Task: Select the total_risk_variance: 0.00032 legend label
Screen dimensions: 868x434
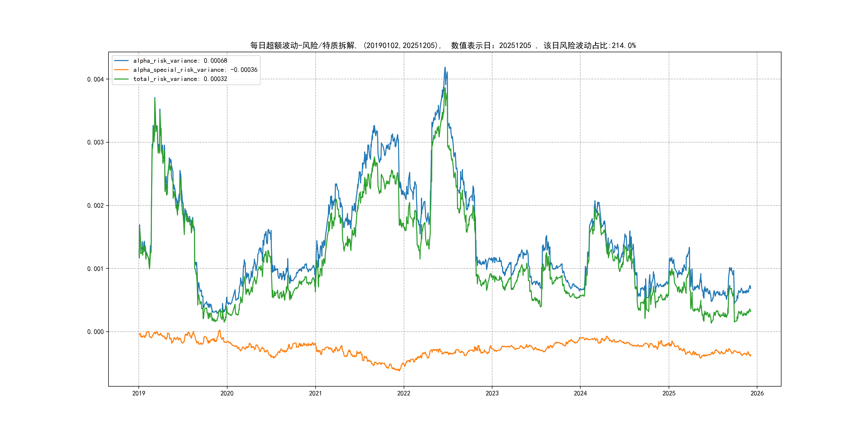Action: tap(180, 79)
